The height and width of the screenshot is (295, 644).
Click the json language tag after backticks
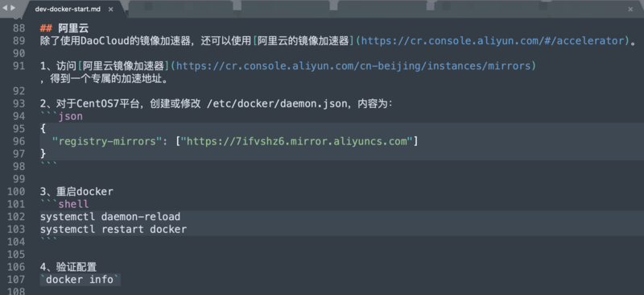point(71,116)
